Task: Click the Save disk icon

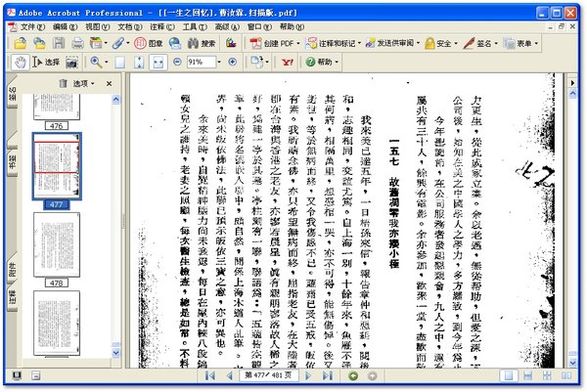Action: (x=59, y=43)
